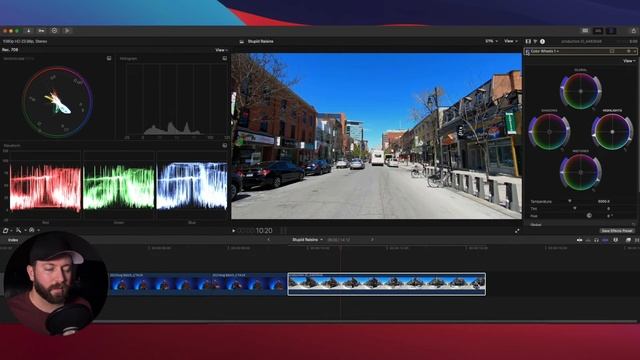The height and width of the screenshot is (360, 640).
Task: Click Save Effects Preset button
Action: click(x=617, y=231)
